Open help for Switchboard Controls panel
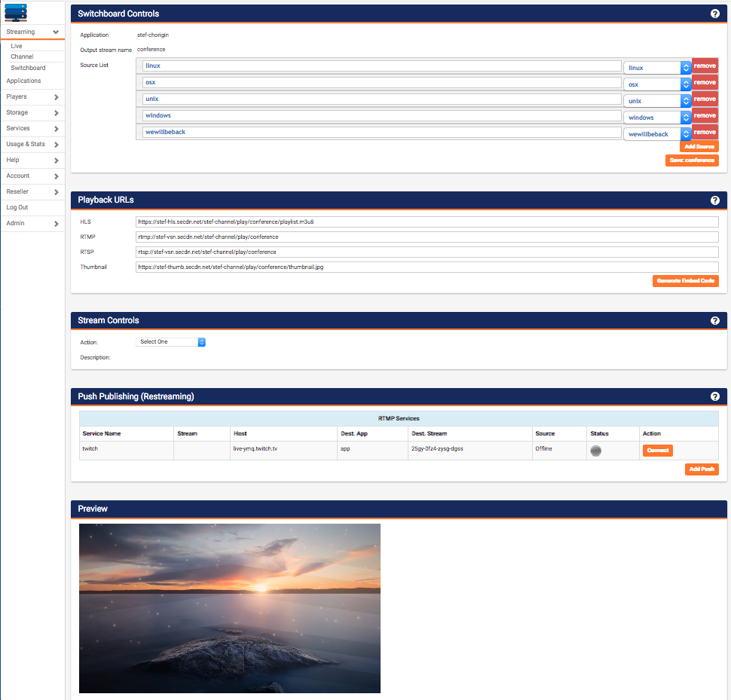The image size is (731, 700). (x=714, y=14)
